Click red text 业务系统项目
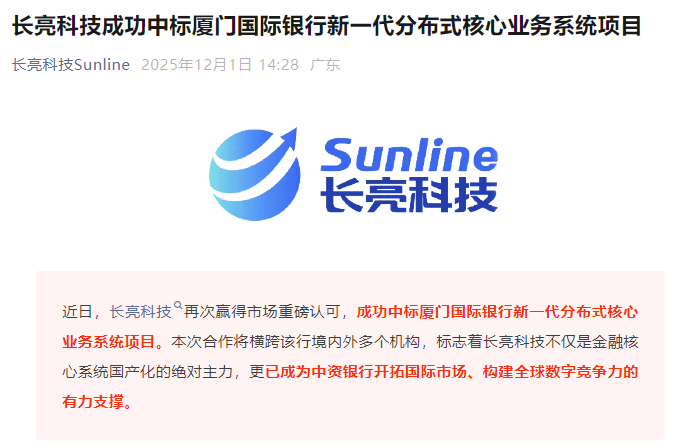The width and height of the screenshot is (673, 448). point(112,342)
